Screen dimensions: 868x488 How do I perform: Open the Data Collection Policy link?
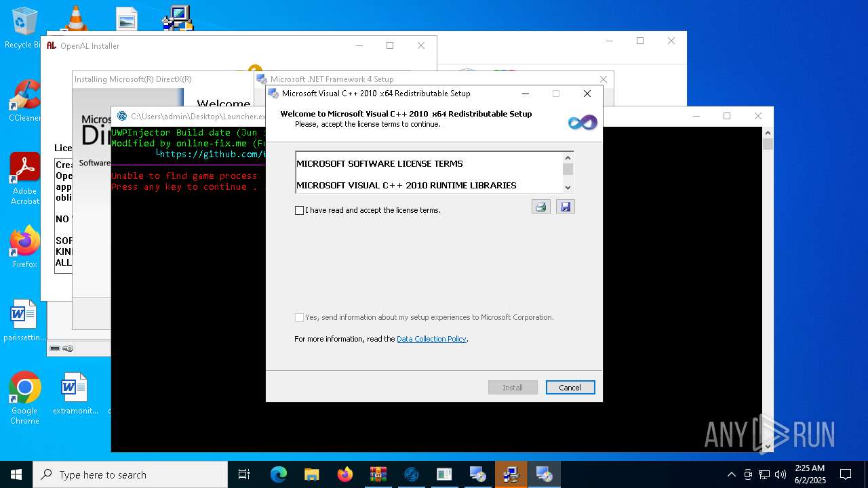click(x=431, y=339)
